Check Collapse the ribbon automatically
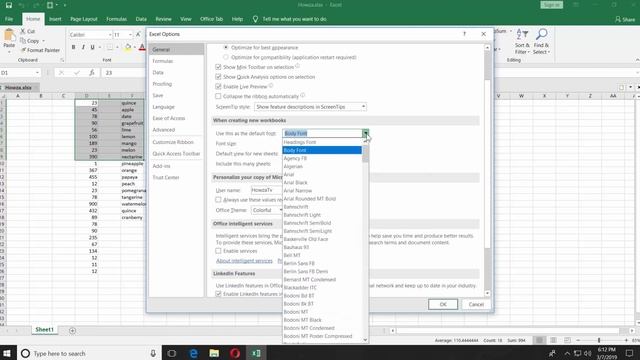Viewport: 640px width, 360px height. pyautogui.click(x=218, y=96)
